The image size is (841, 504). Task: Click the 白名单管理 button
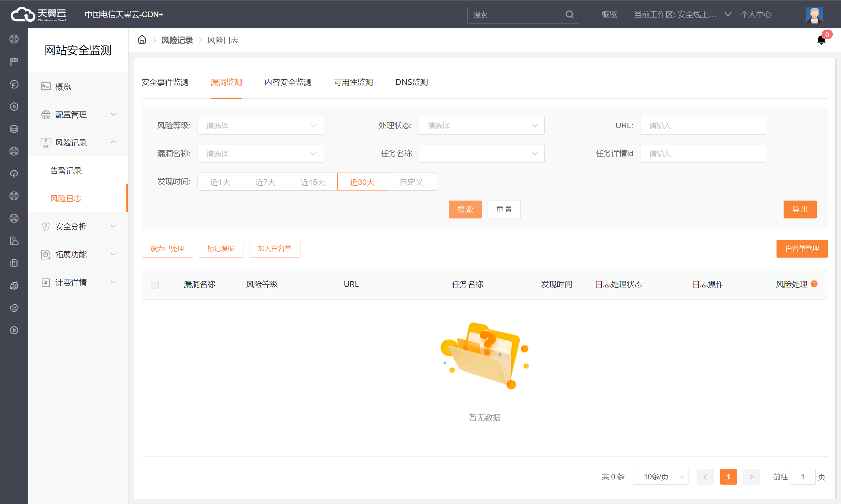click(x=802, y=249)
